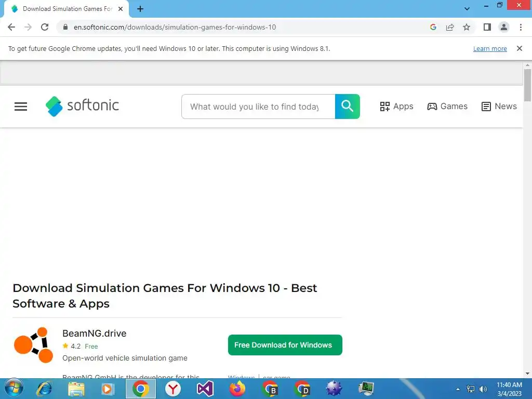Bookmark this page with star icon
The image size is (532, 399).
click(x=467, y=27)
